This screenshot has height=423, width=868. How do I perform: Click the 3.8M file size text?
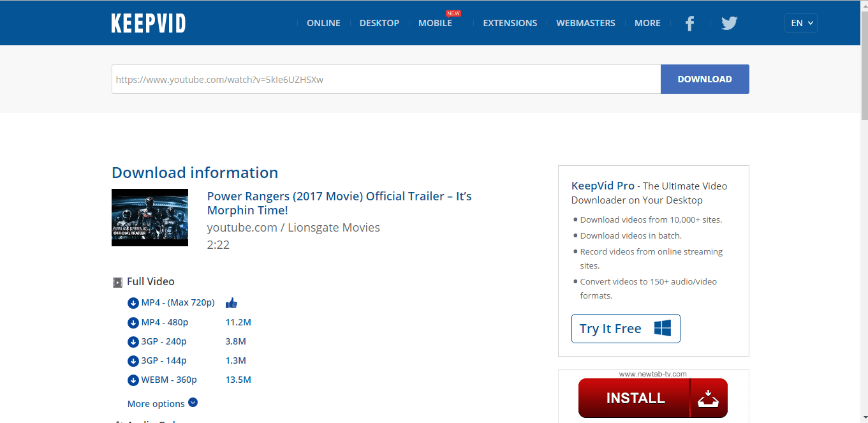click(236, 341)
